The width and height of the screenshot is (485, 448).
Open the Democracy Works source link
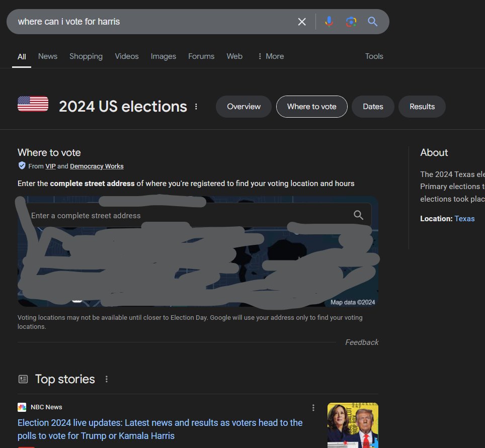coord(97,166)
